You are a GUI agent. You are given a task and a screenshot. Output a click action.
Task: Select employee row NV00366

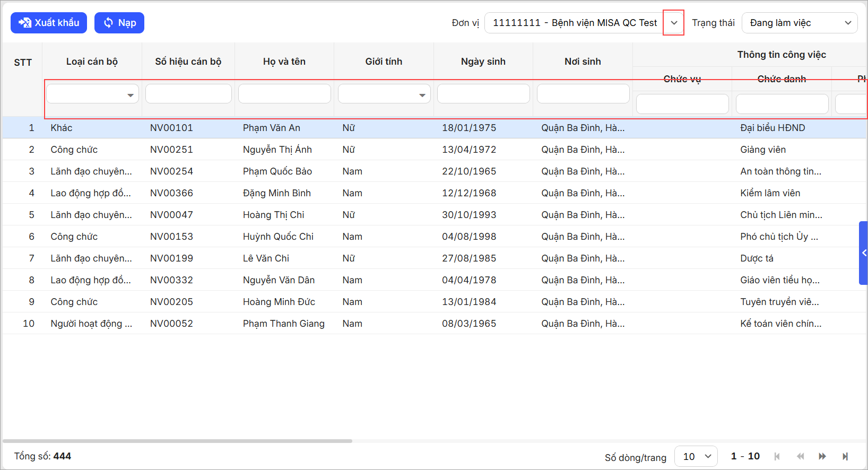click(x=171, y=193)
